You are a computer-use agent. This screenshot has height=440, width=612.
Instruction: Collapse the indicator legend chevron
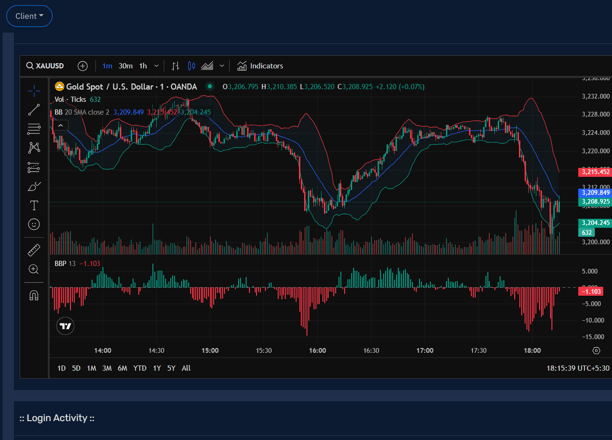point(60,126)
